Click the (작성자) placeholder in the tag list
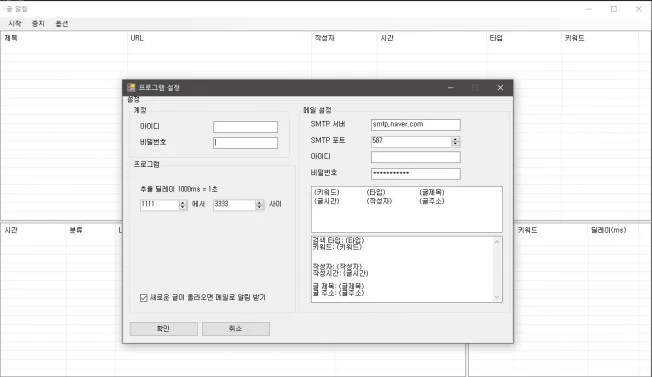This screenshot has height=377, width=652. tap(379, 201)
